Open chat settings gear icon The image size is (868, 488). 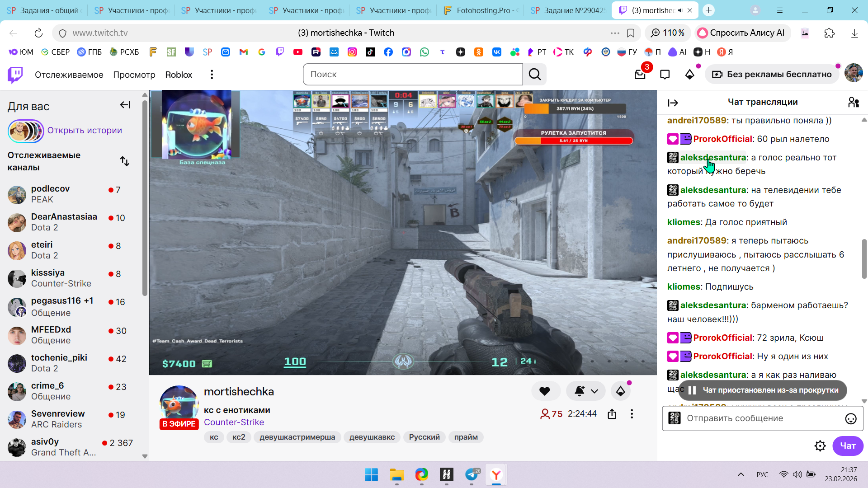pos(820,446)
